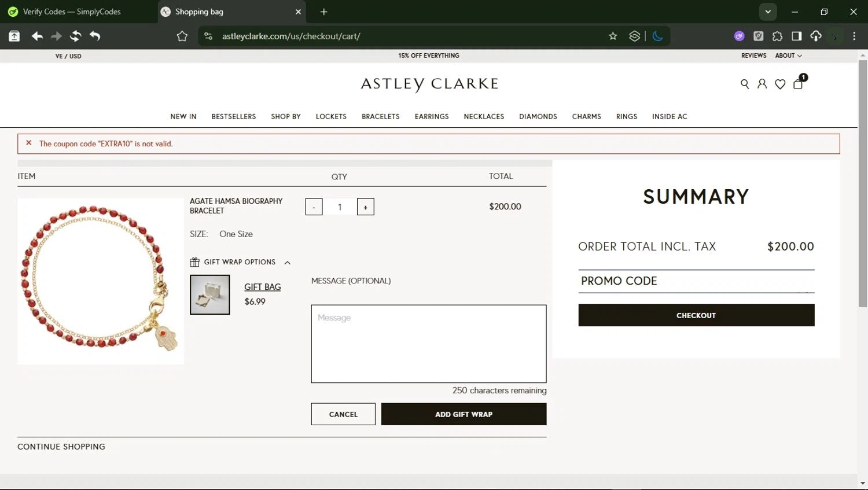Image resolution: width=868 pixels, height=490 pixels.
Task: Open the Inside AC menu
Action: pos(670,116)
